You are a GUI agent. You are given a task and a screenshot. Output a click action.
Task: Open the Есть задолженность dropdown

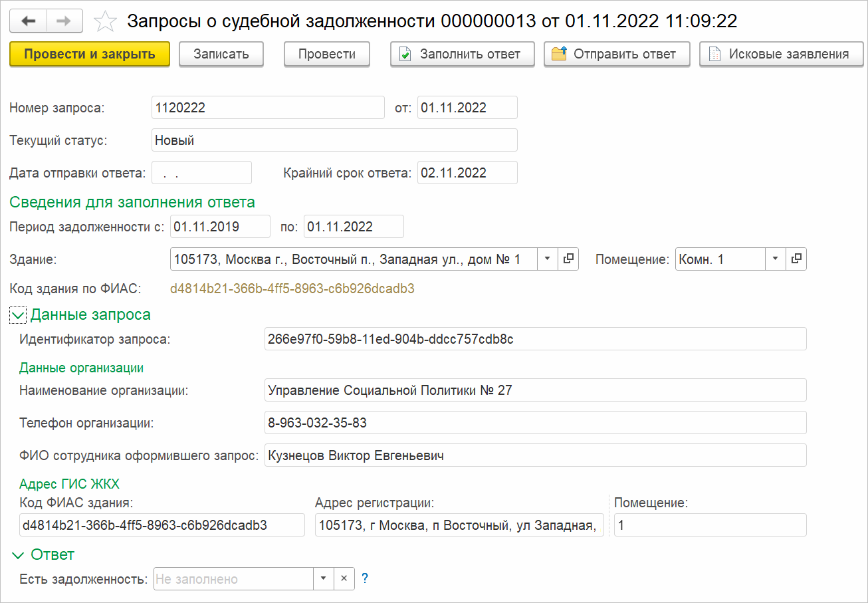coord(324,579)
